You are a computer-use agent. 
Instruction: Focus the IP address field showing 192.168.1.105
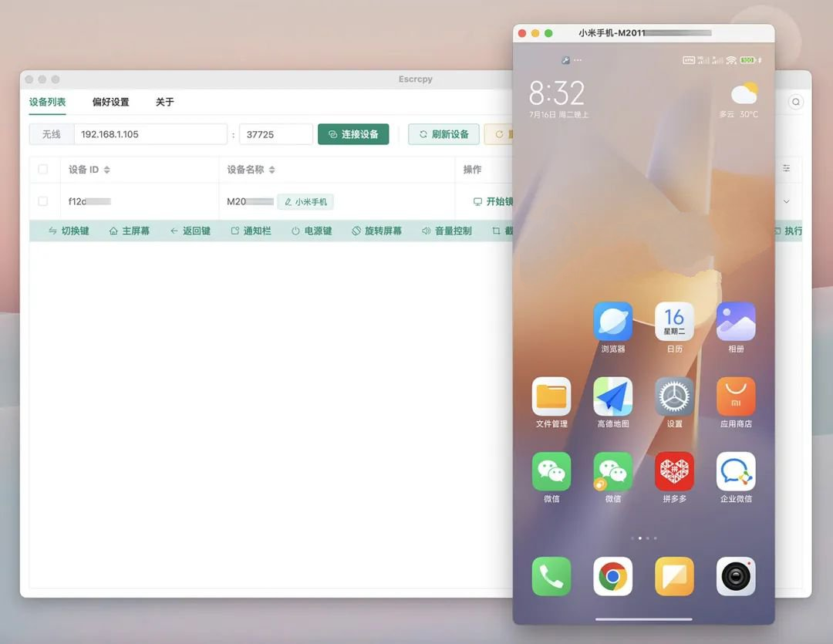(151, 134)
